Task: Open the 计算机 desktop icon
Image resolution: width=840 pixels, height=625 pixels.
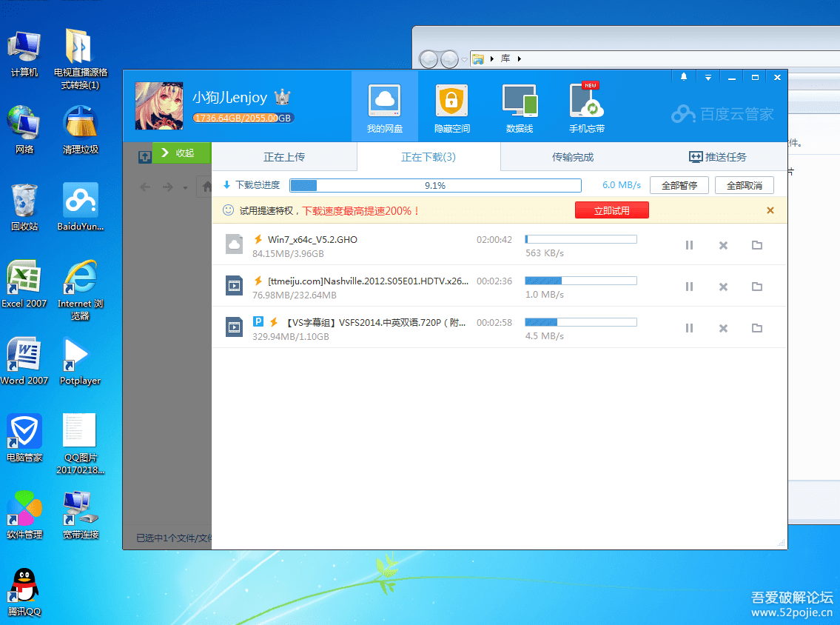Action: click(24, 53)
